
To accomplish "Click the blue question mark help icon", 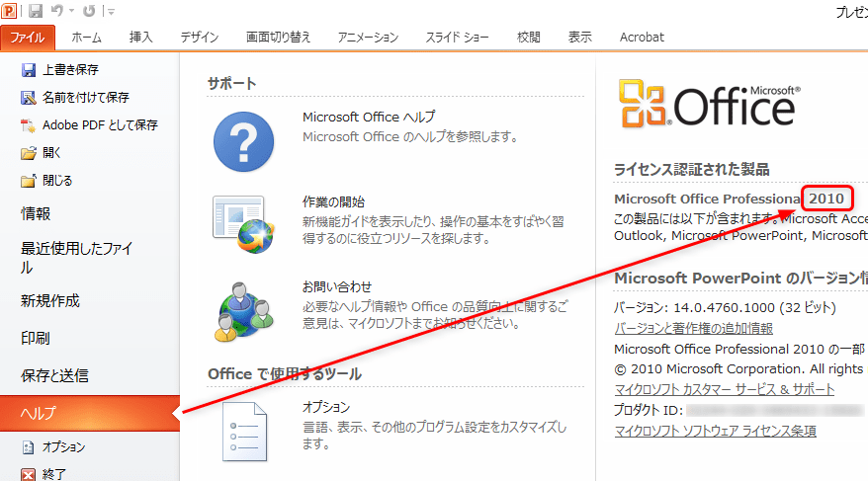I will coord(243,142).
